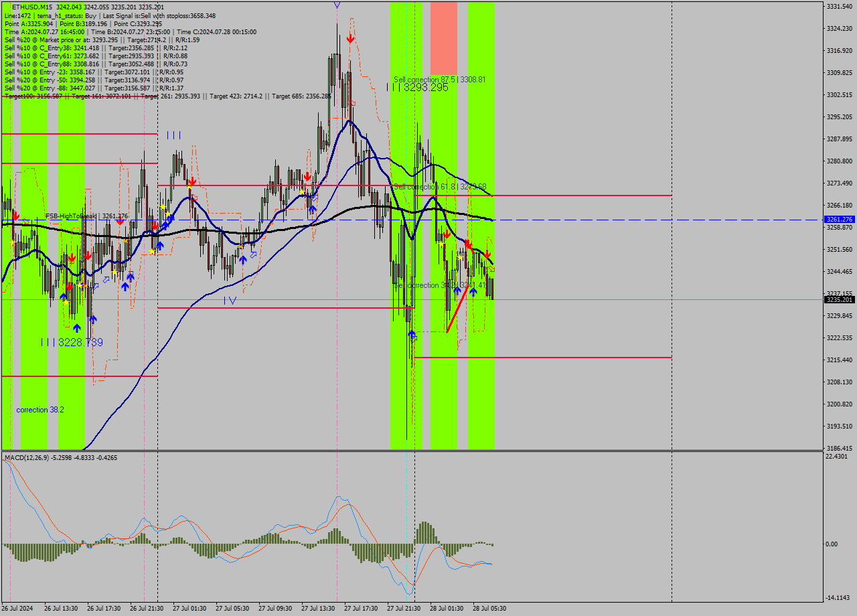This screenshot has height=616, width=857.
Task: Click the 3309.825 price axis value
Action: (839, 72)
